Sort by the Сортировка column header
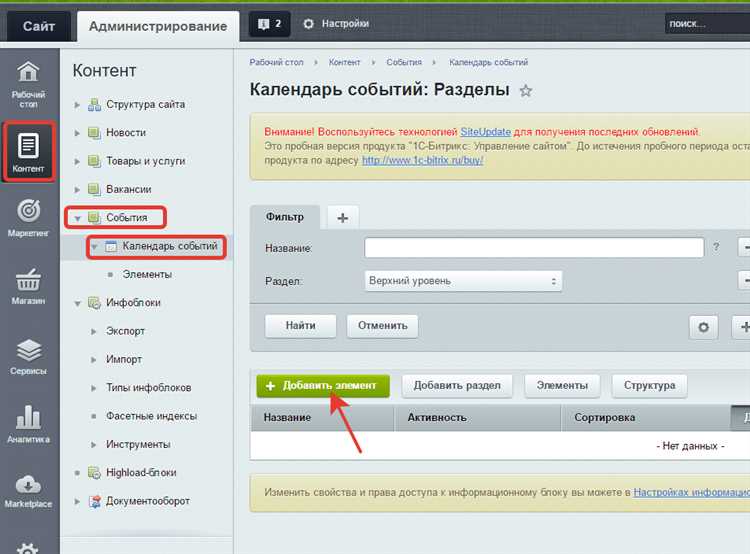This screenshot has height=554, width=750. click(647, 418)
